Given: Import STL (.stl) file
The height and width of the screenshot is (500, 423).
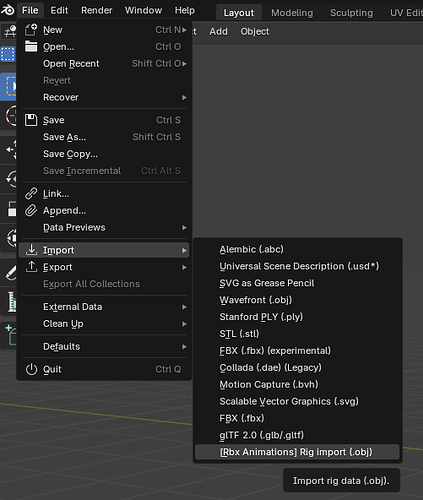Looking at the screenshot, I should pyautogui.click(x=297, y=334).
